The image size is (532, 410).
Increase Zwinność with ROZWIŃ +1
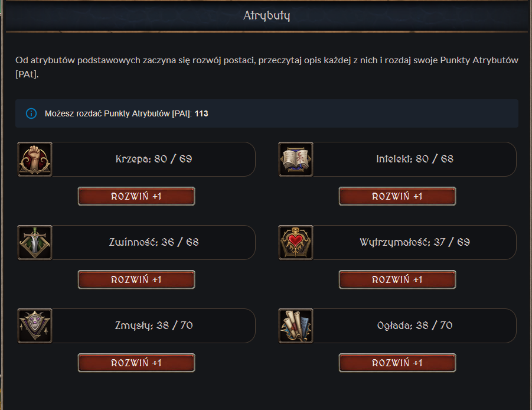tap(136, 279)
